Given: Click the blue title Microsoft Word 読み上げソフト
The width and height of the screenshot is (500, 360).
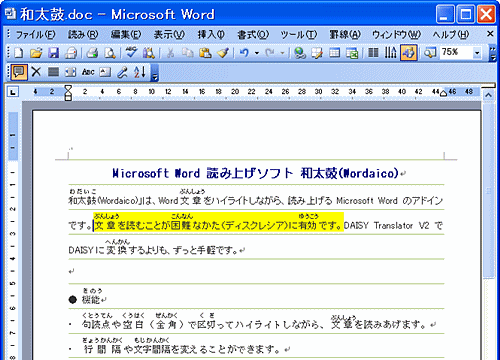Looking at the screenshot, I should pos(202,173).
